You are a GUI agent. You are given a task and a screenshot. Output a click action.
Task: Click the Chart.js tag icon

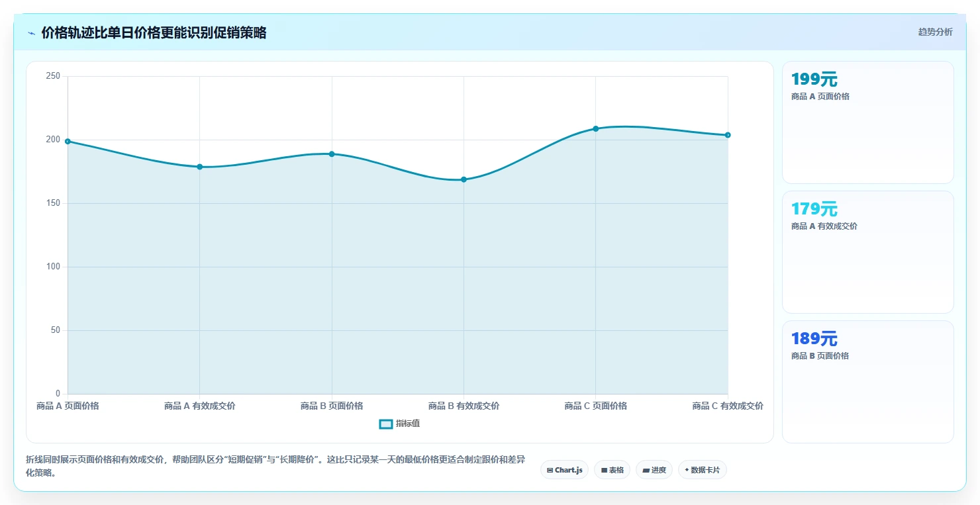550,470
